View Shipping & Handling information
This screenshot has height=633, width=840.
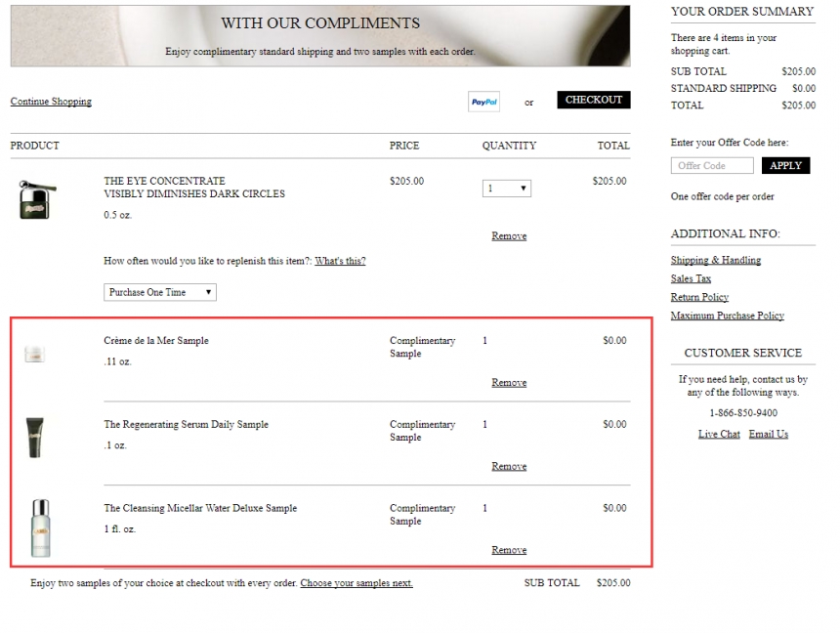pos(716,261)
